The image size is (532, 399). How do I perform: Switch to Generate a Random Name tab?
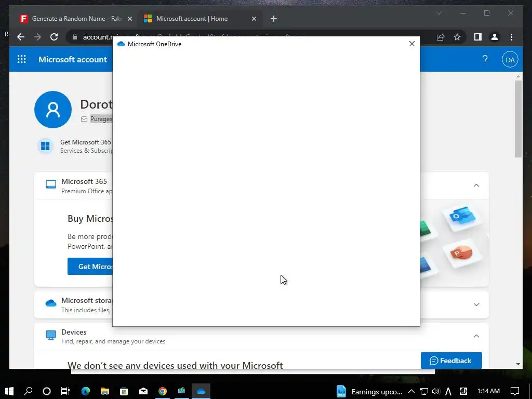pos(76,19)
